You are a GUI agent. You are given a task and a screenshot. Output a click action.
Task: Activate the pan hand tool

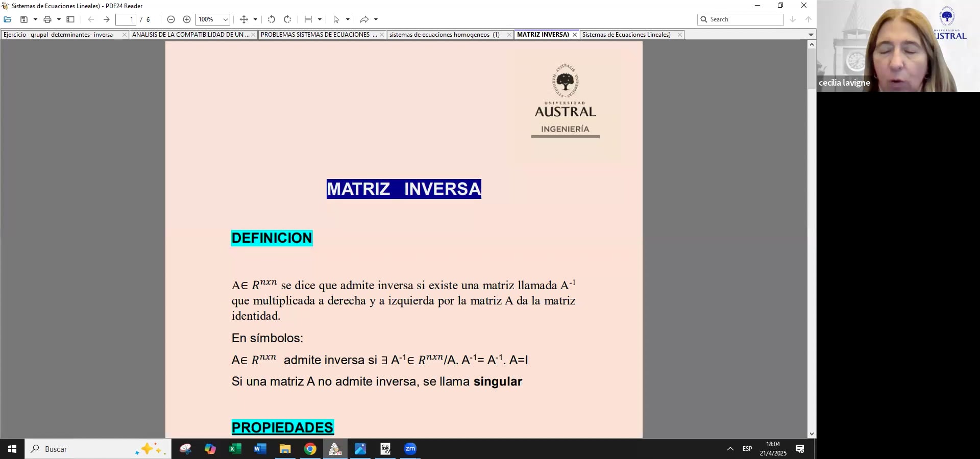(243, 19)
